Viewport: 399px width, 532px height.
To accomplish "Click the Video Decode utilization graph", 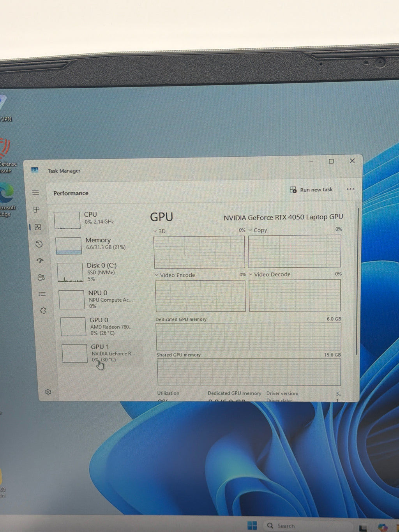I will 295,295.
